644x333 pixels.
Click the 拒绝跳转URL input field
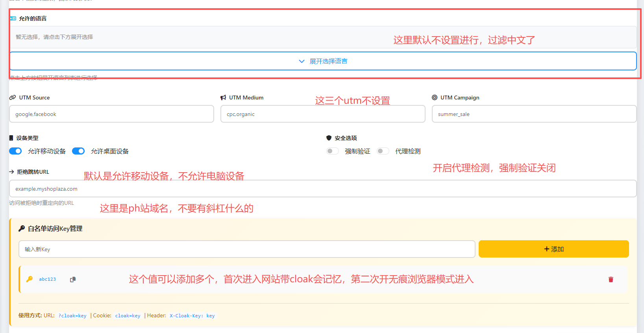point(322,189)
